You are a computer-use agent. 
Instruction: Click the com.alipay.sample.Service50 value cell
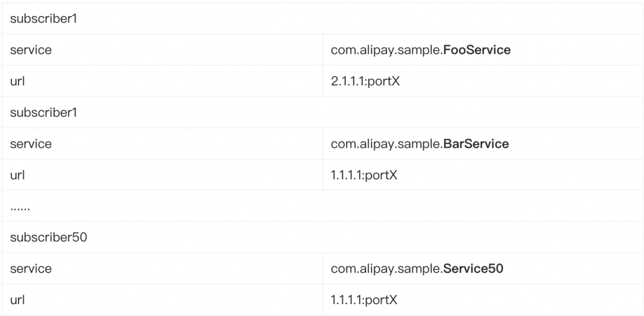click(x=482, y=268)
